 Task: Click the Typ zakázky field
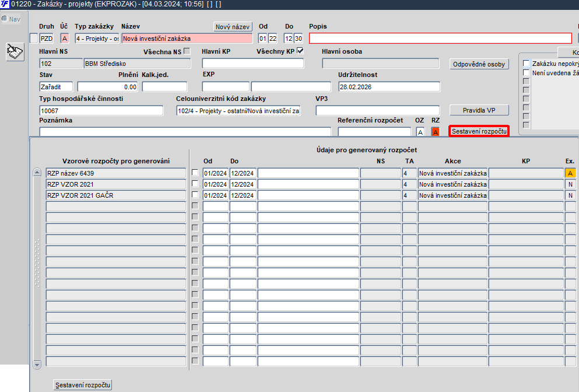pyautogui.click(x=97, y=38)
